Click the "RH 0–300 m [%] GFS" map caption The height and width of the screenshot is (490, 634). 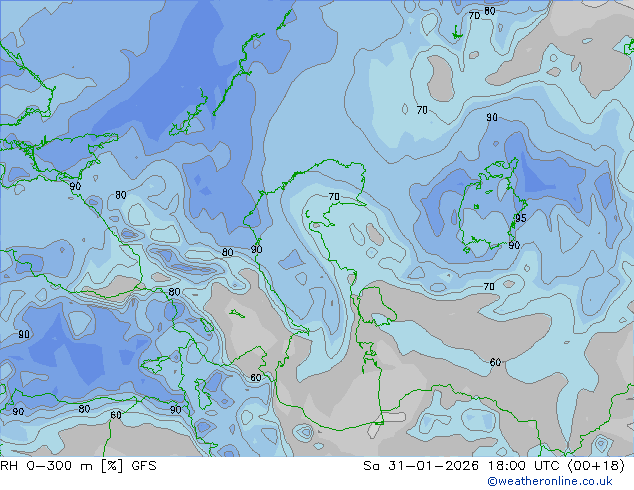coord(78,466)
